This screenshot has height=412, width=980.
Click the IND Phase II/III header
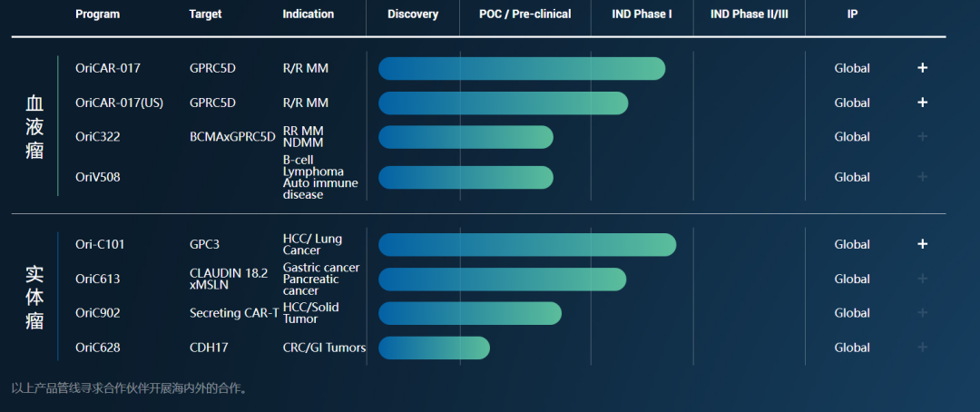[750, 14]
